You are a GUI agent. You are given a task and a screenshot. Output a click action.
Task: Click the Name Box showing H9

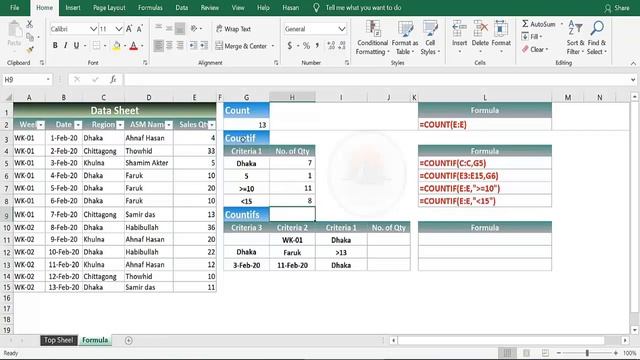[x=27, y=80]
